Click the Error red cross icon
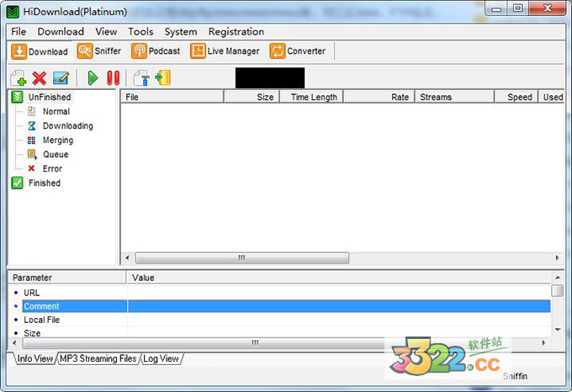 (31, 168)
